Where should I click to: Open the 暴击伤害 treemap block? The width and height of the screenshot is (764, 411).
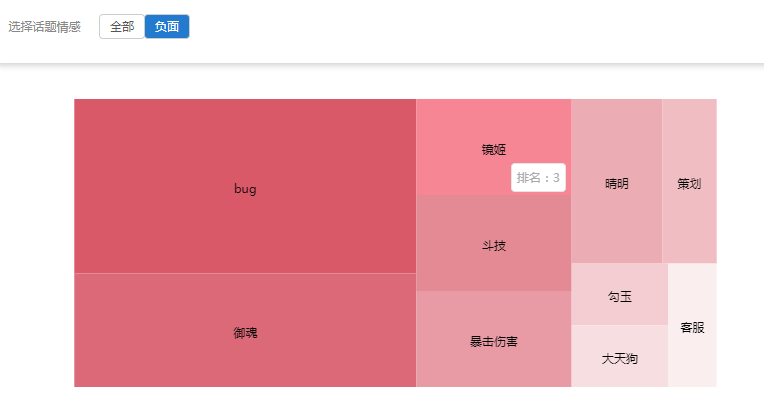pyautogui.click(x=494, y=340)
